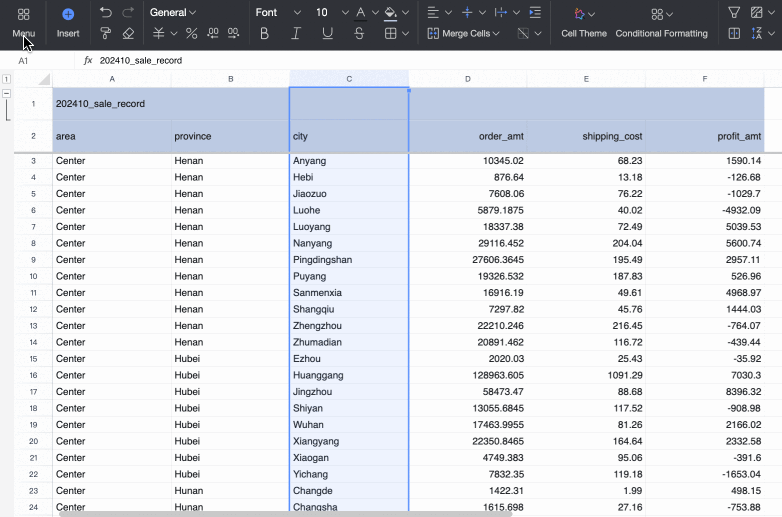Toggle bold formatting
Viewport: 782px width, 517px height.
264,33
